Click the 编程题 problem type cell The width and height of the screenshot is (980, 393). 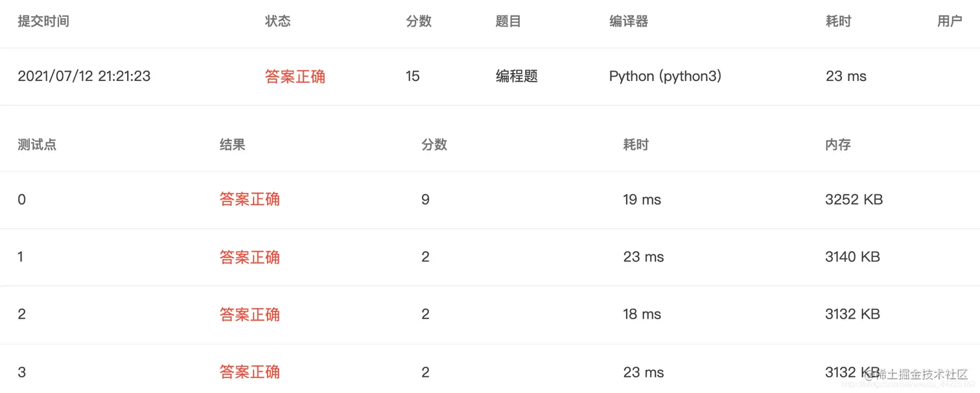click(x=517, y=76)
